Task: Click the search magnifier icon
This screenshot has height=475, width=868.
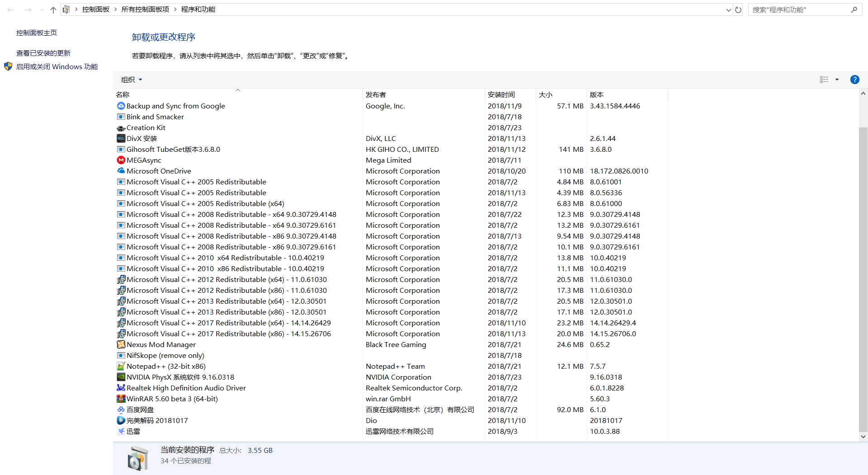Action: (x=854, y=9)
